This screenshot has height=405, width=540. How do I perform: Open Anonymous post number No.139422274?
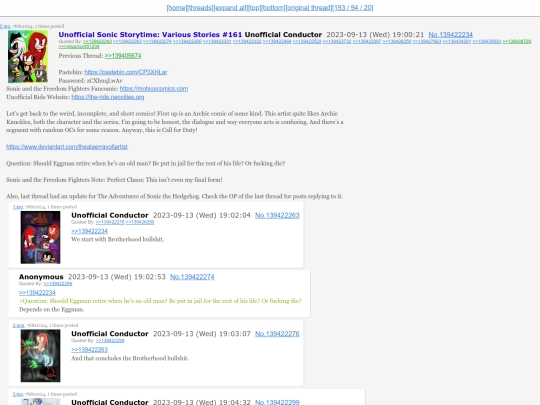tap(192, 277)
